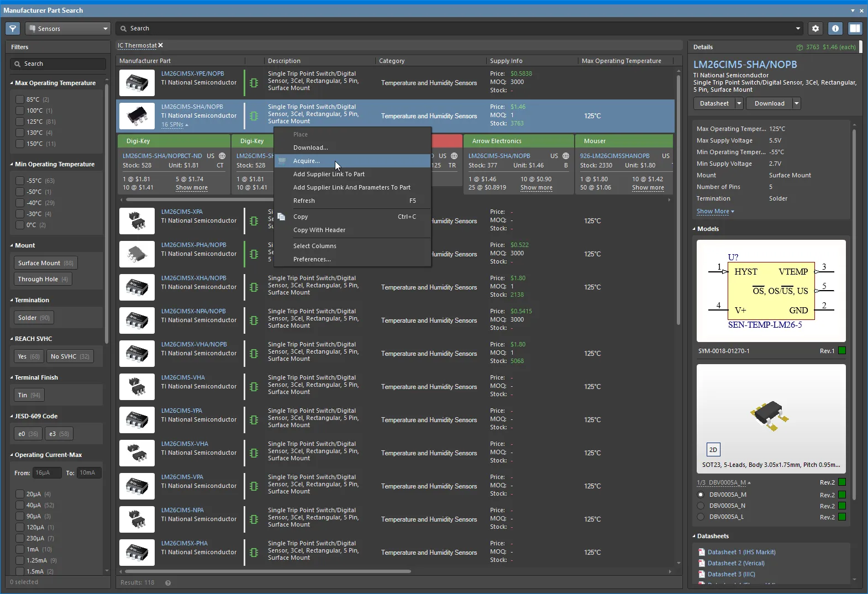868x594 pixels.
Task: Open the Download button dropdown arrow
Action: point(796,103)
